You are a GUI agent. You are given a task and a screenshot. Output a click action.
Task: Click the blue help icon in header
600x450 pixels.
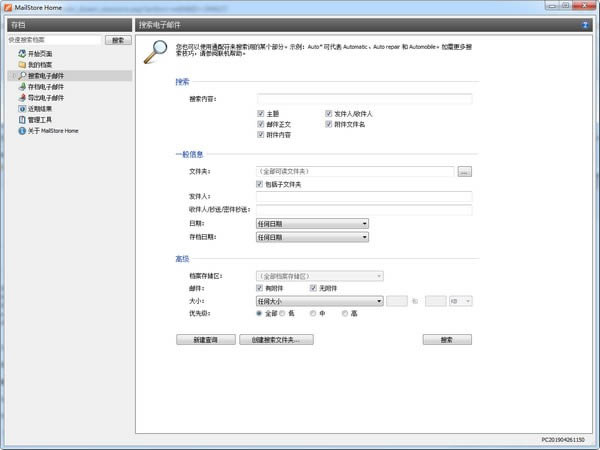click(x=583, y=23)
